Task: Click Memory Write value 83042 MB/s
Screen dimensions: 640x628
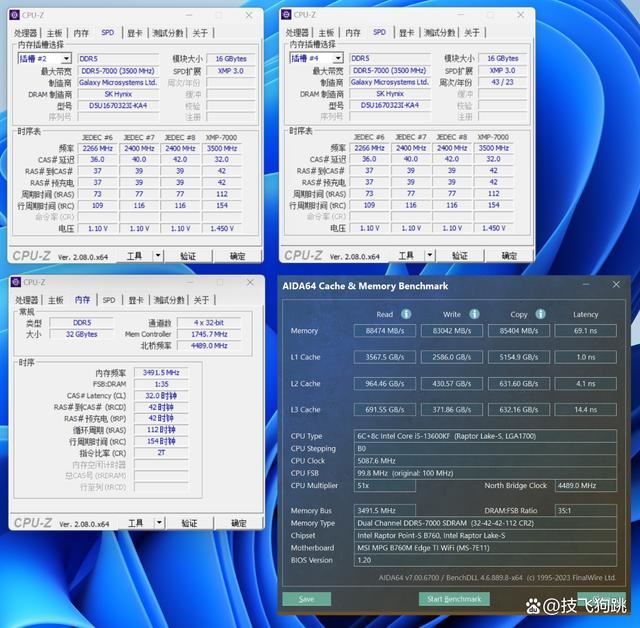Action: coord(451,331)
